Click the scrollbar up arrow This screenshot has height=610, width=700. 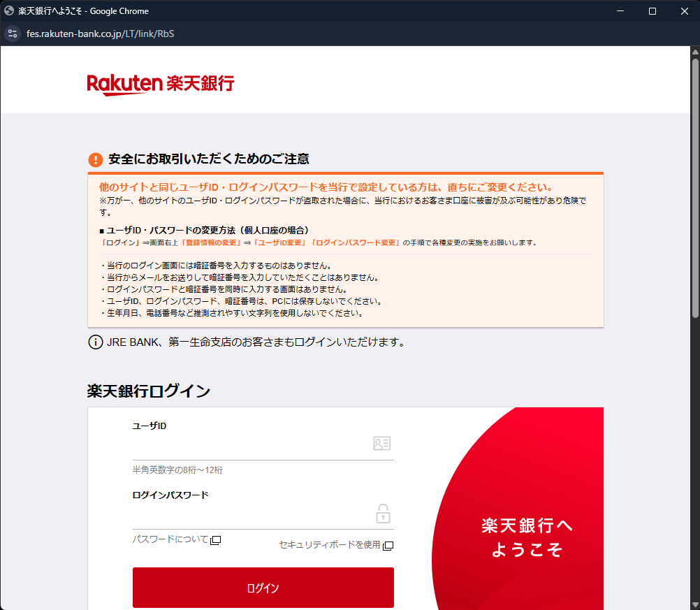[x=695, y=51]
